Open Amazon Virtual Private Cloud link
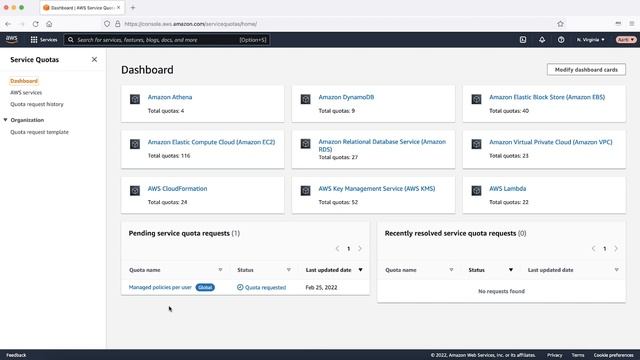 pos(551,142)
